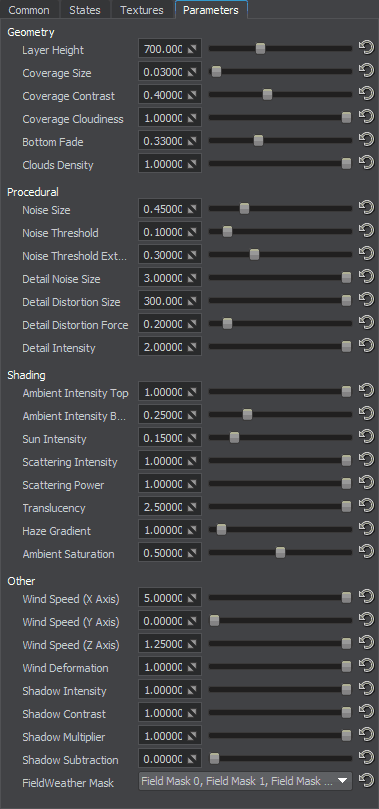Click the Wind Deformation label

click(x=65, y=668)
